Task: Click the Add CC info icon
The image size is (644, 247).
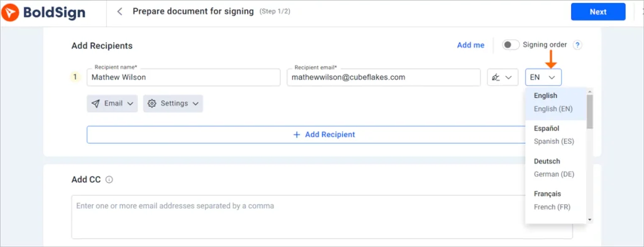Action: coord(109,179)
